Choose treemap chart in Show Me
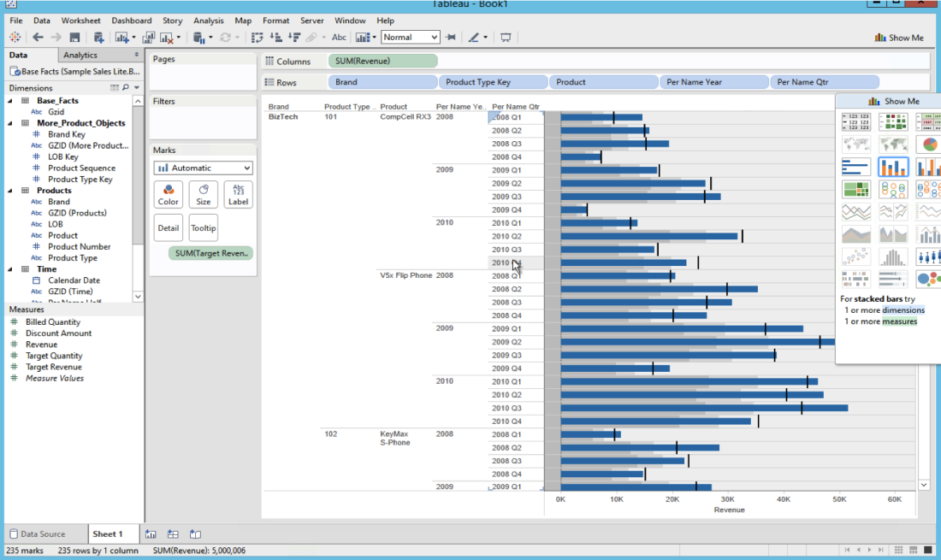The width and height of the screenshot is (941, 560). pos(855,190)
